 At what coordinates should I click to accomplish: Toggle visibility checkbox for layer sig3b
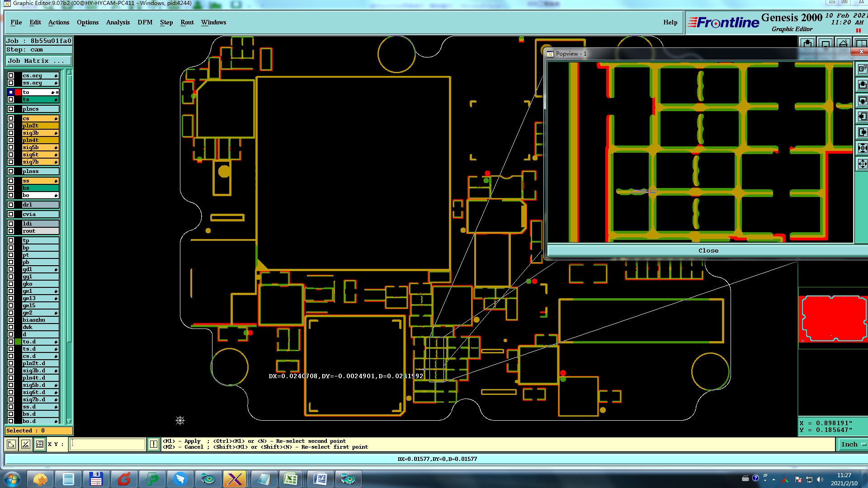[11, 133]
